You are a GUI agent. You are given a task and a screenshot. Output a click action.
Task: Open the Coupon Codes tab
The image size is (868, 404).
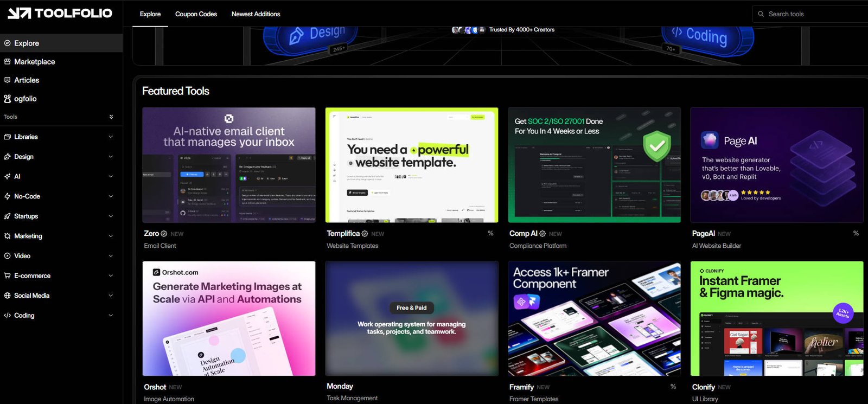[196, 14]
